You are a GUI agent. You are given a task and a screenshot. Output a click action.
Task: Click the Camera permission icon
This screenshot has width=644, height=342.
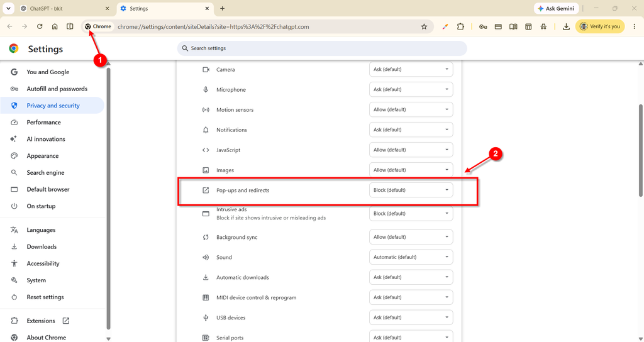click(206, 69)
